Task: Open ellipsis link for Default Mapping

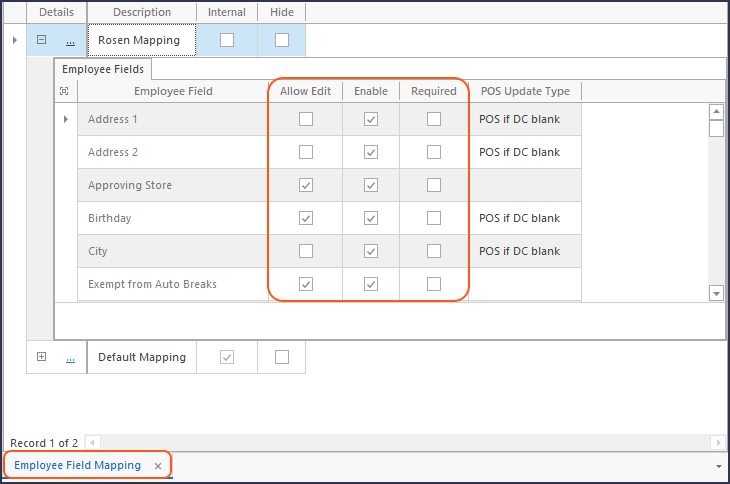Action: 70,359
